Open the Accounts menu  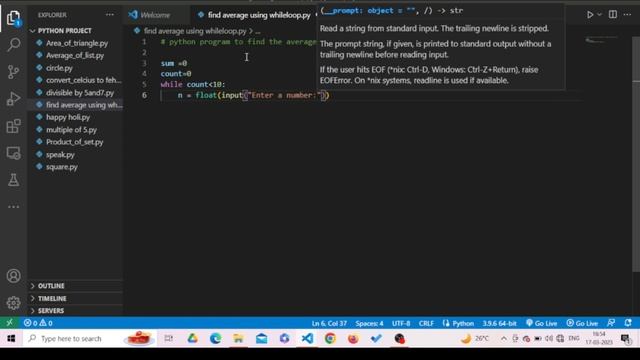point(13,276)
